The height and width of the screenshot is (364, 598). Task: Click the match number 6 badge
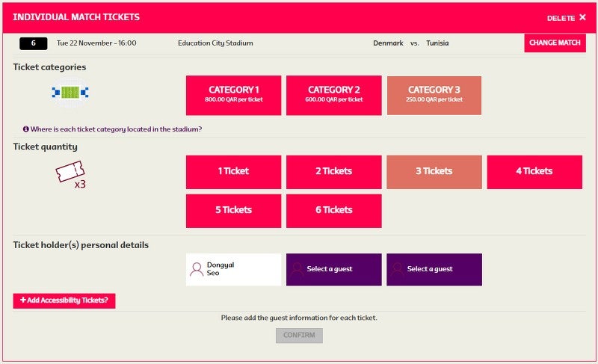34,43
